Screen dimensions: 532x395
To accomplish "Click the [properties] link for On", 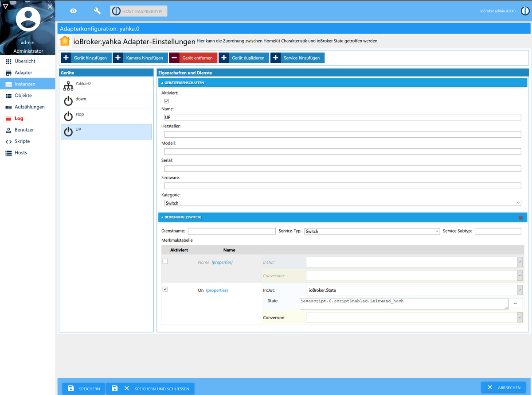I will click(x=217, y=290).
